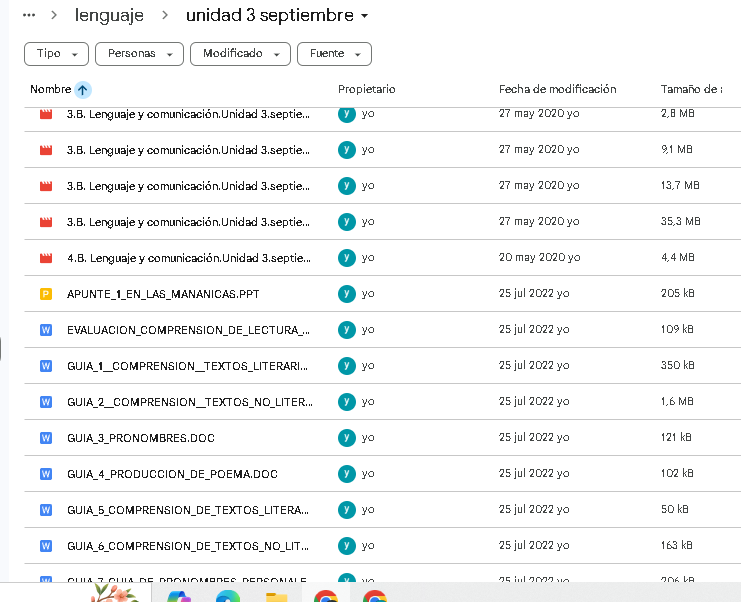
Task: Click the video icon of the 9,1 MB file
Action: [x=46, y=150]
